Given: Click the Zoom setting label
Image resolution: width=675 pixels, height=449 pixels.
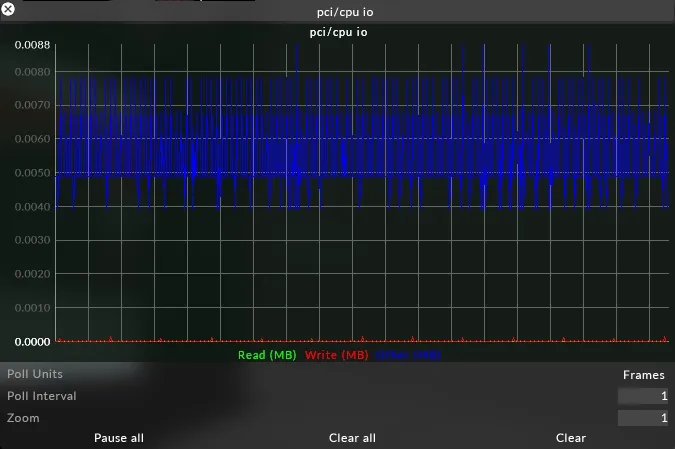Looking at the screenshot, I should click(24, 418).
